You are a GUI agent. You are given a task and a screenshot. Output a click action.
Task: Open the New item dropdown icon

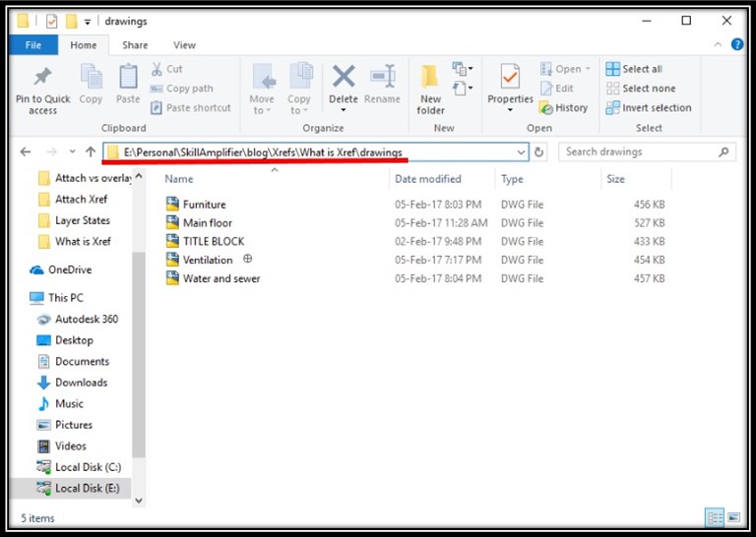tap(463, 69)
